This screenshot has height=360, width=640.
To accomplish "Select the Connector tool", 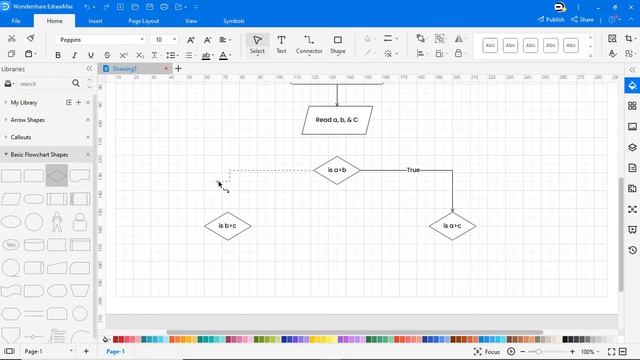I will coord(309,44).
